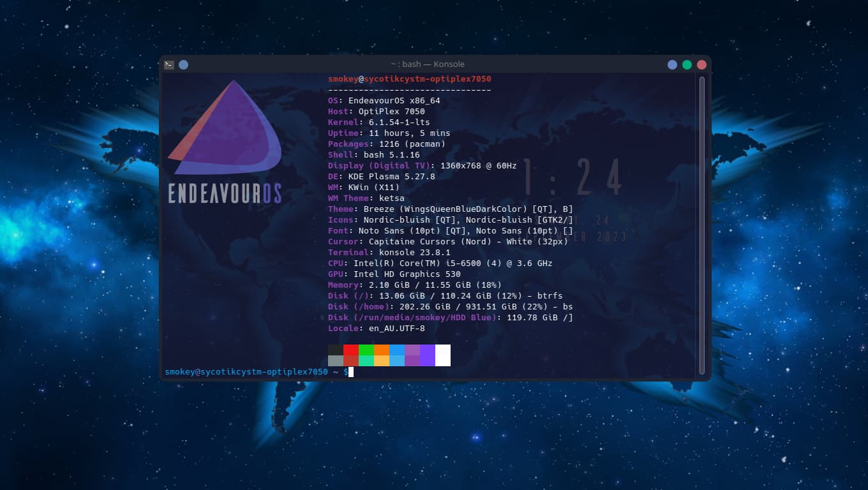This screenshot has height=490, width=868.
Task: Click the blue circular button at title bar right
Action: (672, 64)
